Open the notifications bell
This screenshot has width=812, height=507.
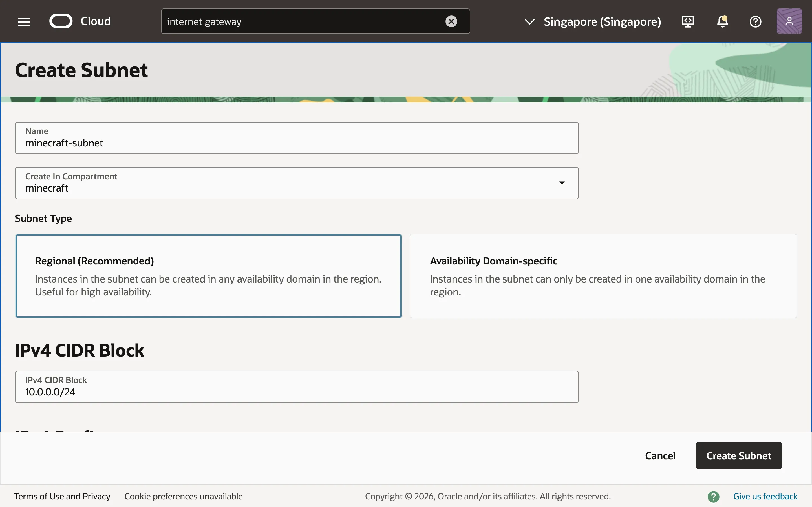pyautogui.click(x=722, y=21)
